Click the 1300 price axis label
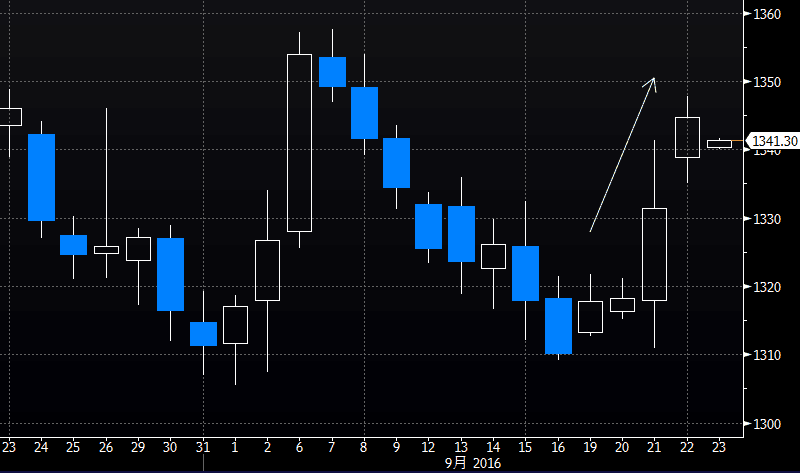The height and width of the screenshot is (473, 800). coord(772,424)
